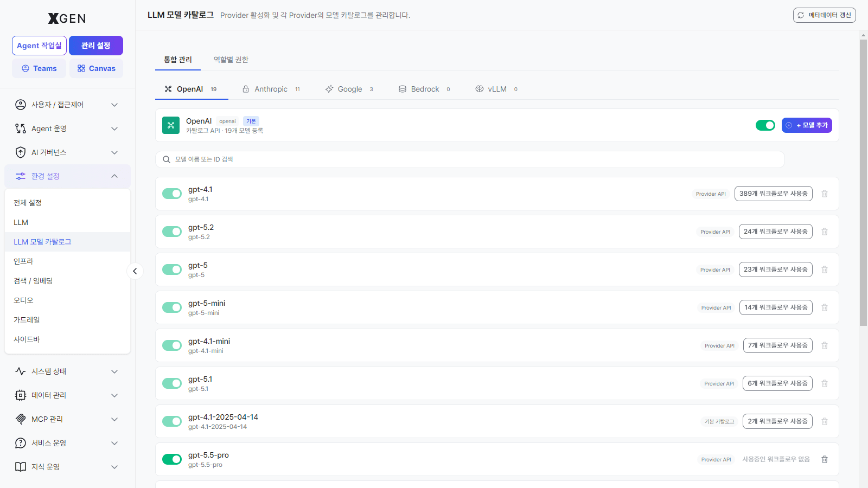
Task: Click the 환경 설정 sliders icon
Action: [x=21, y=176]
